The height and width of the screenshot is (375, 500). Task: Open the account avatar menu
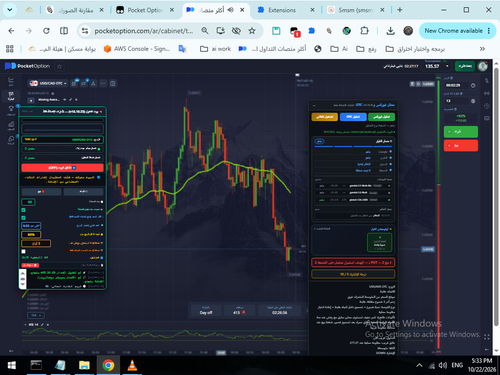[483, 66]
